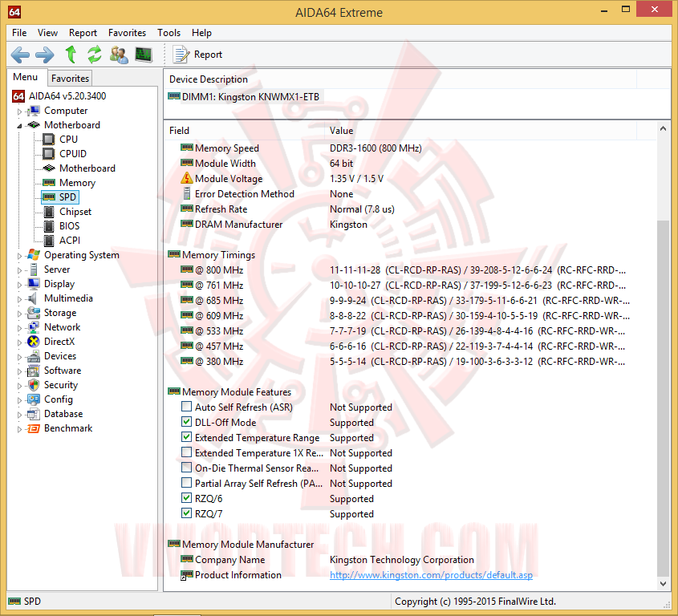
Task: Switch to the Favorites tab
Action: pyautogui.click(x=70, y=79)
